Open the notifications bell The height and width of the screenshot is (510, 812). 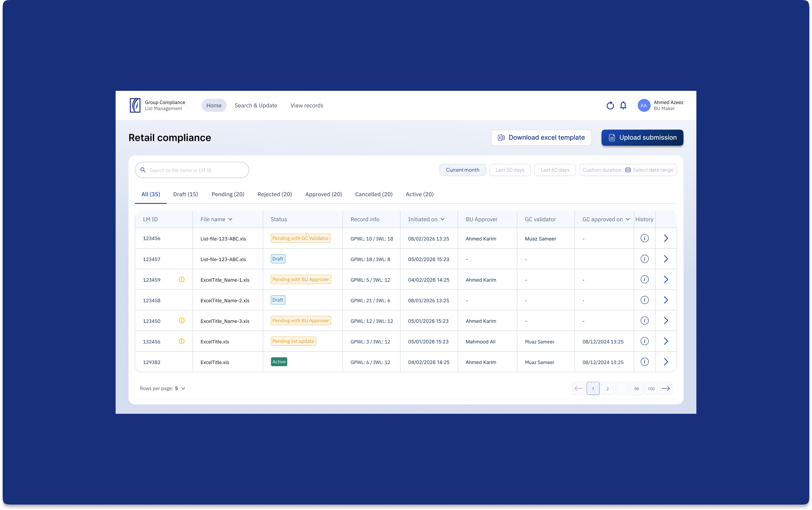(x=623, y=106)
